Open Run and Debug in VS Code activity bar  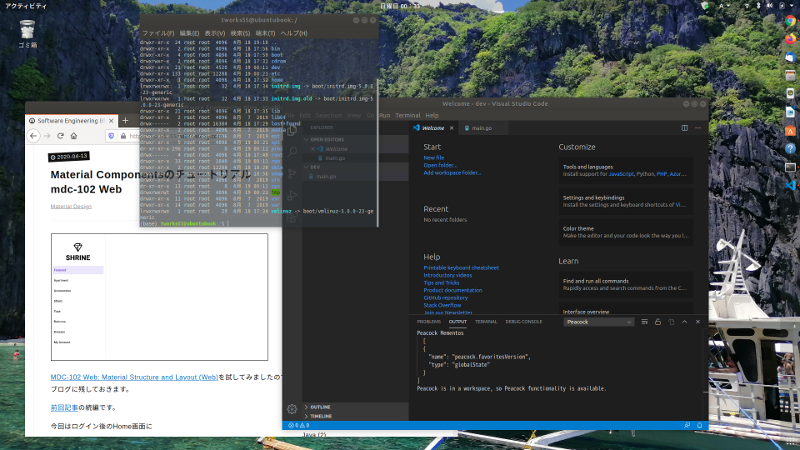[x=292, y=195]
